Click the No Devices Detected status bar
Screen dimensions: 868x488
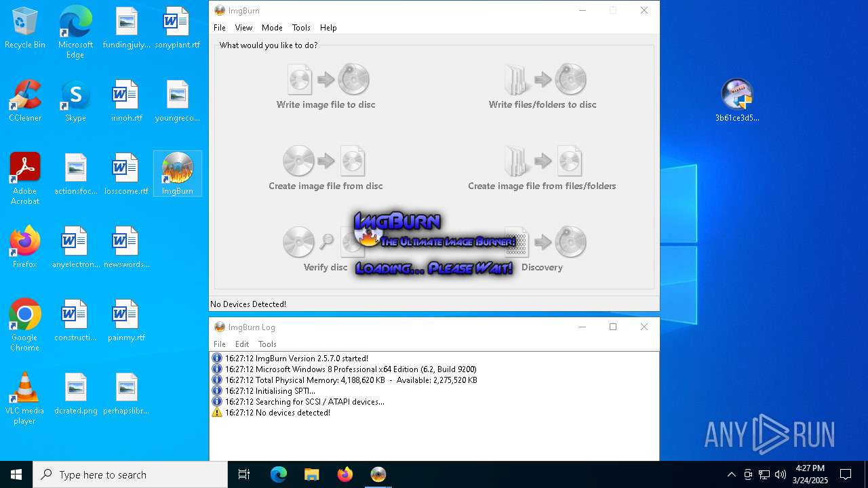point(434,304)
